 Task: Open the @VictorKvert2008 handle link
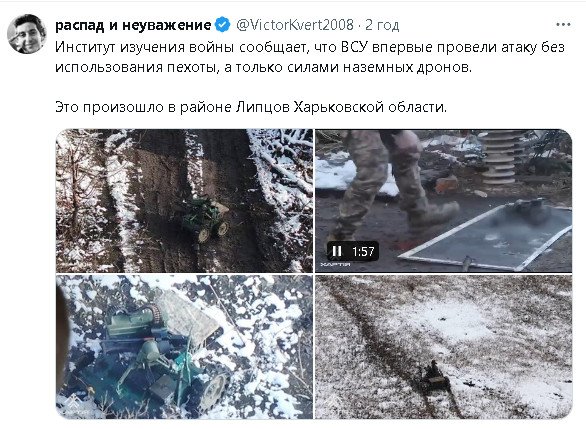click(295, 25)
